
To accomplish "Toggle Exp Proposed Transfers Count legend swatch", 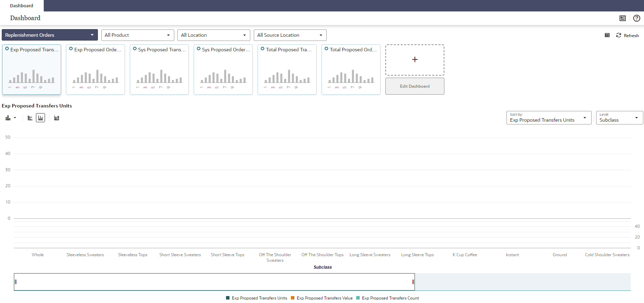I will pos(358,298).
